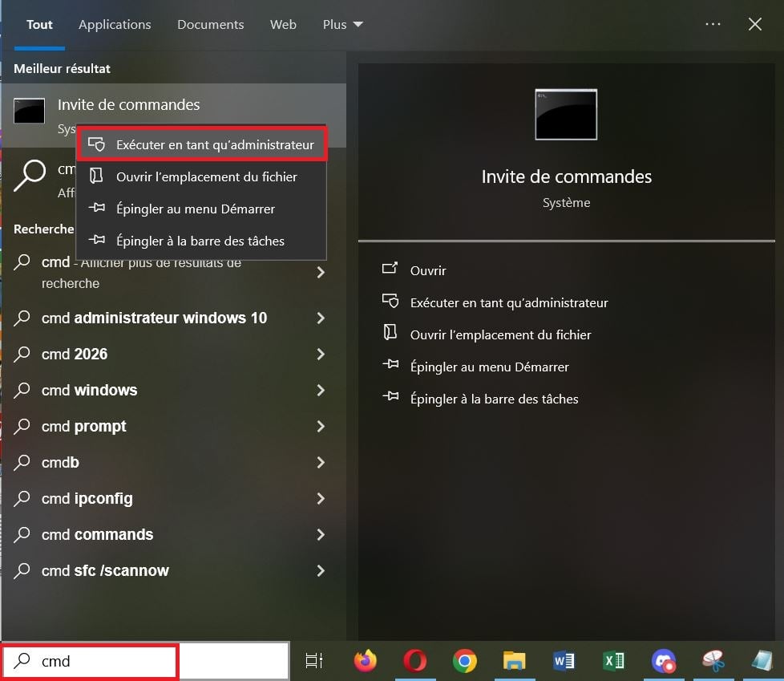This screenshot has height=681, width=784.
Task: Open Microsoft Excel from the taskbar
Action: [x=614, y=661]
